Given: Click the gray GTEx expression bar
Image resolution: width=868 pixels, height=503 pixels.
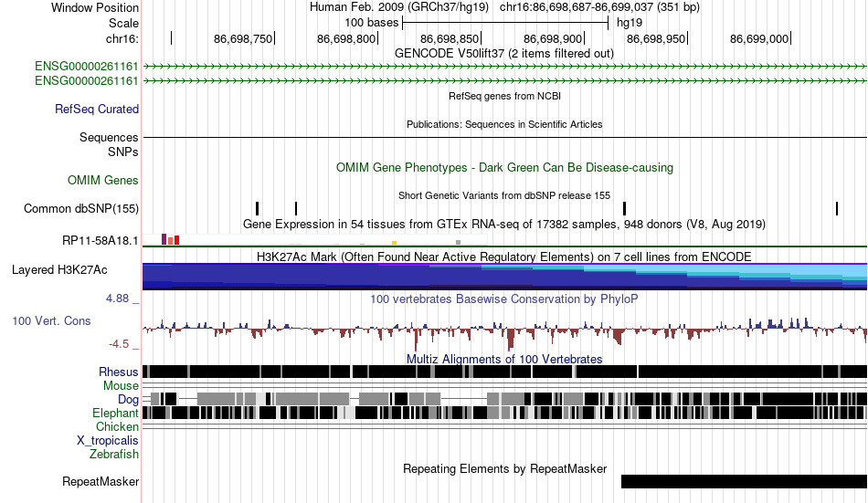Looking at the screenshot, I should (459, 242).
